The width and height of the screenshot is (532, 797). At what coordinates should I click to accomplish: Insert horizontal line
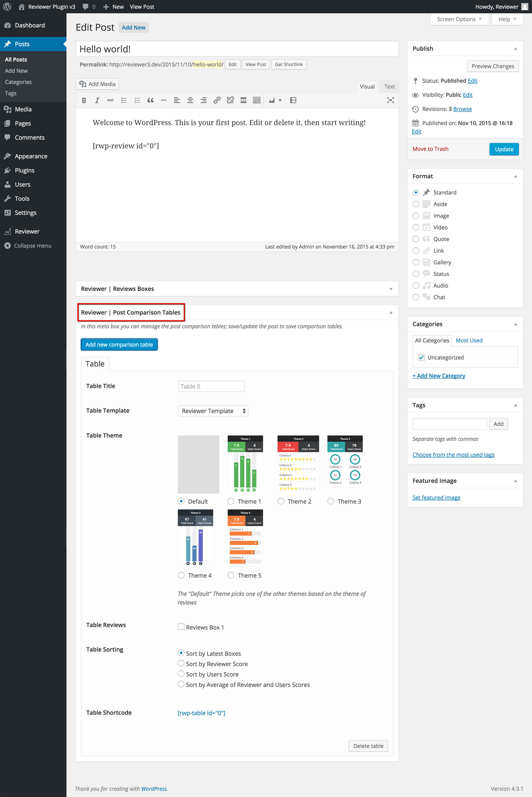(164, 100)
